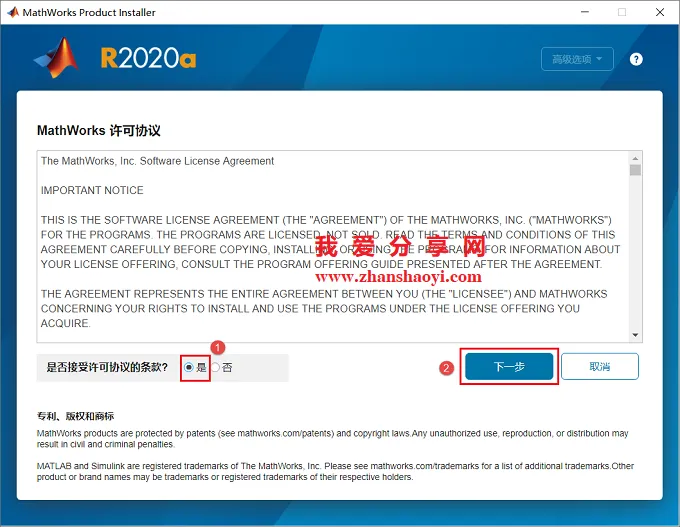The height and width of the screenshot is (527, 680).
Task: Click the IMPORTANT NOTICE line in agreement
Action: point(92,190)
